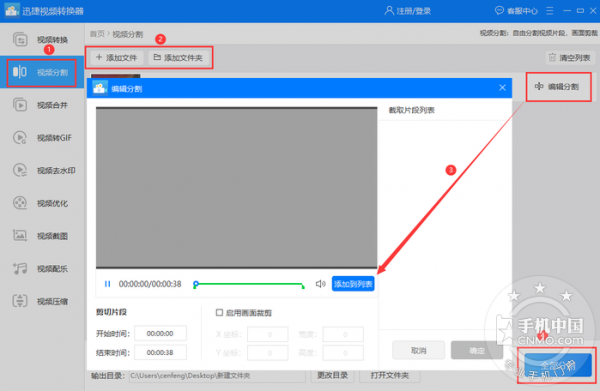Click the 添加文件夹 button
Screen dimensions: 600x391
coord(178,58)
